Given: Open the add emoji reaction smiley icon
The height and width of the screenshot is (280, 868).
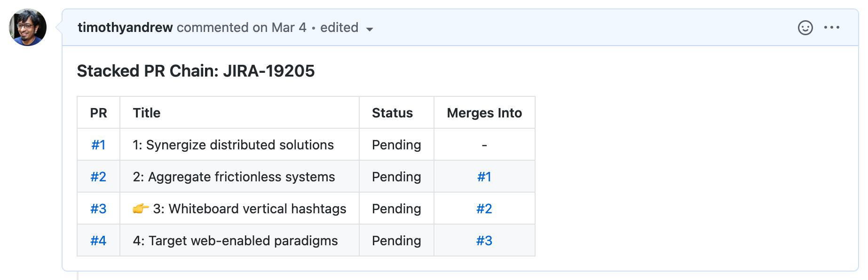Looking at the screenshot, I should click(805, 28).
